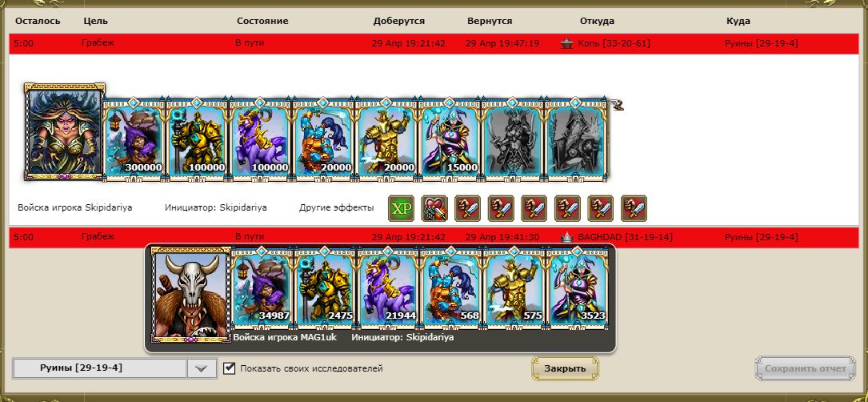Click the crown icon beside BAGHDAD
The height and width of the screenshot is (402, 868).
566,237
